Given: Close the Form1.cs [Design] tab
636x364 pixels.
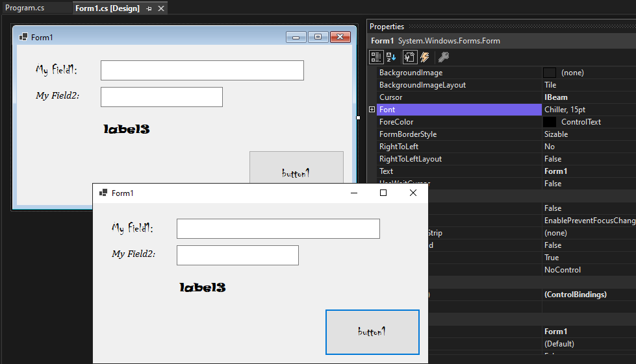Looking at the screenshot, I should [x=161, y=8].
